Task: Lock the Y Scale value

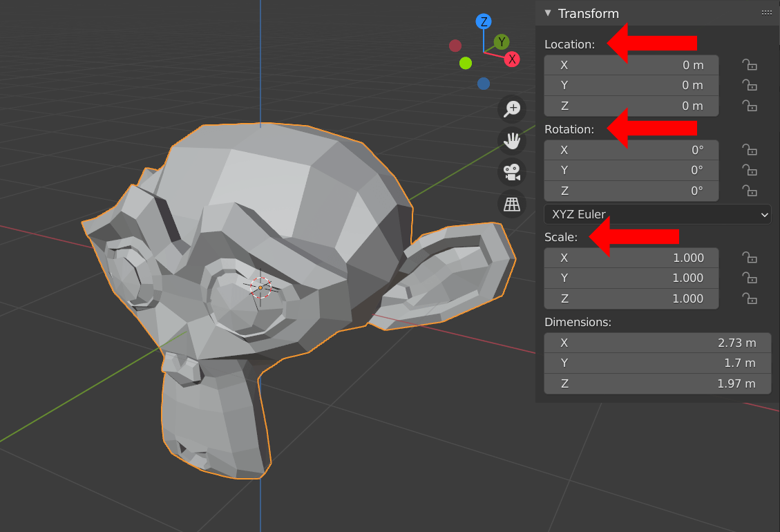Action: coord(750,278)
